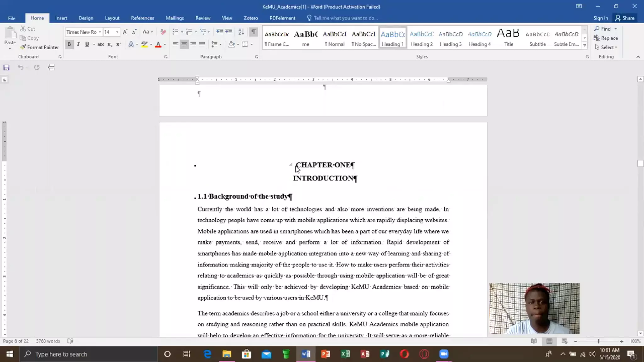644x362 pixels.
Task: Toggle Print Layout view
Action: click(x=549, y=341)
